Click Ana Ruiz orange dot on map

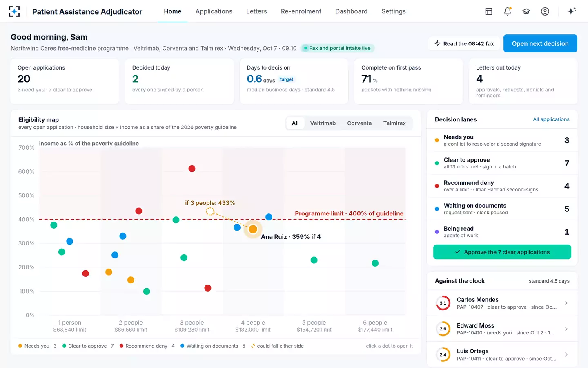[x=253, y=229]
